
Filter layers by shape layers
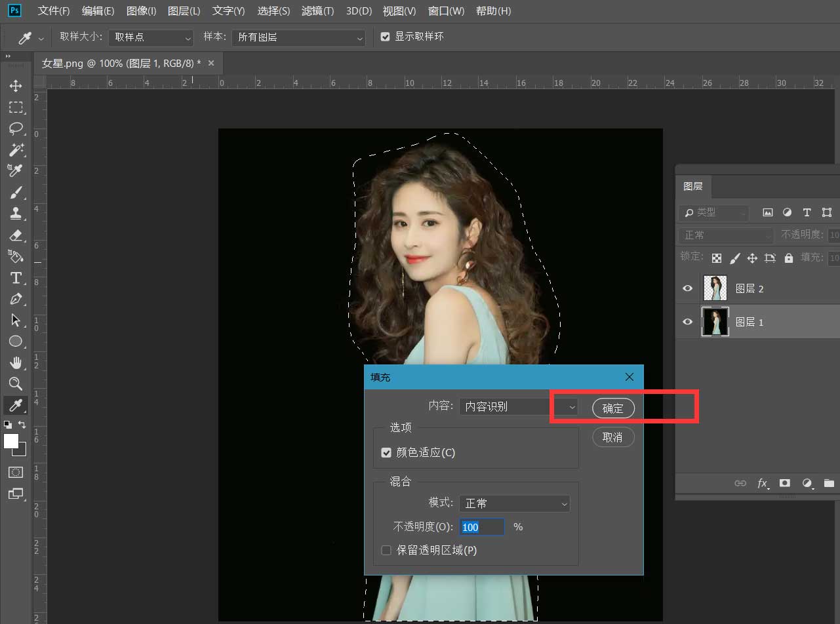[x=826, y=212]
